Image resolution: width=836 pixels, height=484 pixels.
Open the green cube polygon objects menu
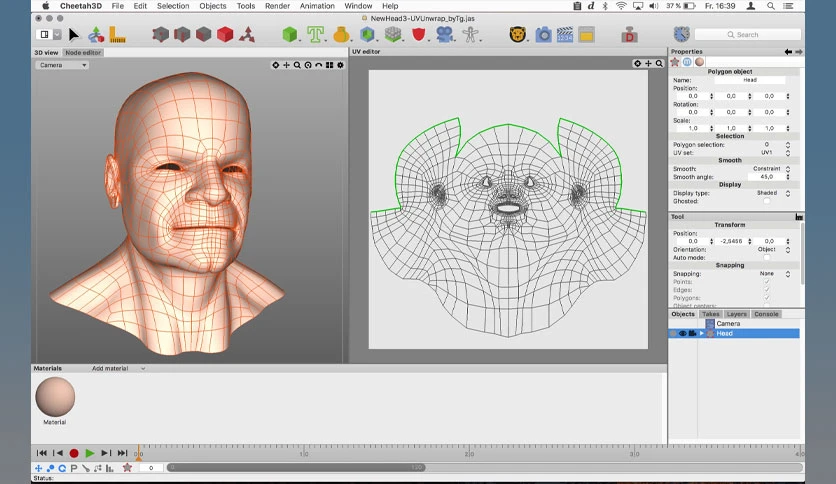coord(290,35)
